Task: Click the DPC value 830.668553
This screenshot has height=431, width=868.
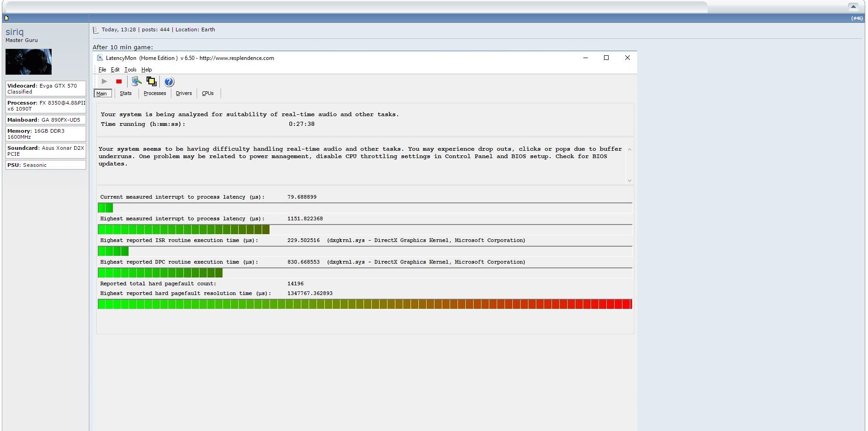Action: (304, 262)
